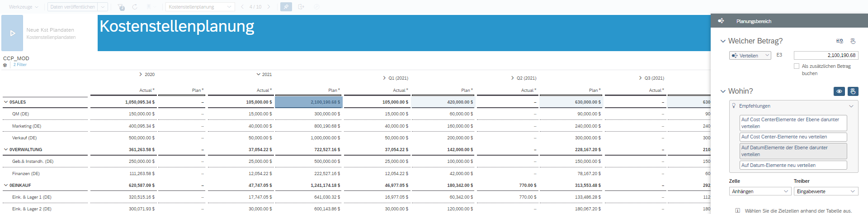Select the highlighted cell 2,100,190.68 $
This screenshot has height=214, width=868.
(x=308, y=102)
